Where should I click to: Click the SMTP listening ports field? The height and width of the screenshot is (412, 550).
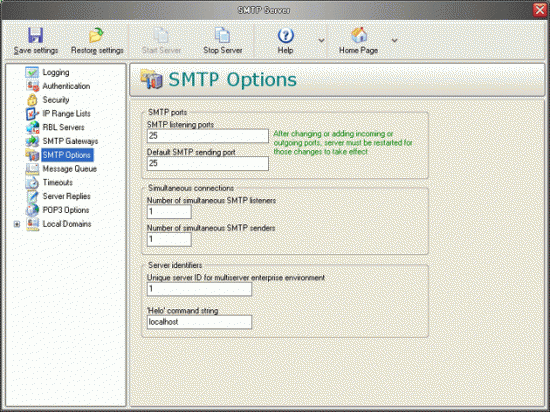point(208,136)
